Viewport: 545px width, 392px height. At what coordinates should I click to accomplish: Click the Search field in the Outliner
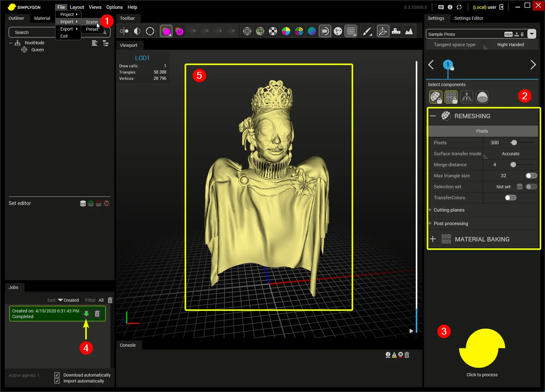tap(31, 32)
